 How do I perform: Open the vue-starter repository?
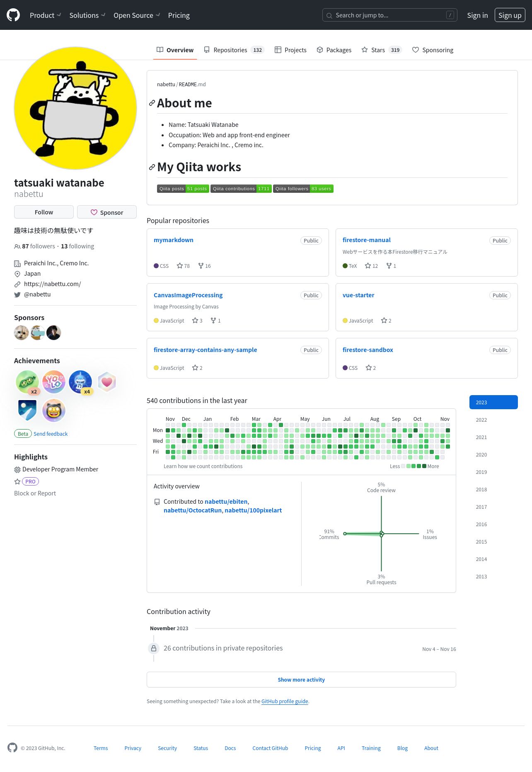pos(358,295)
